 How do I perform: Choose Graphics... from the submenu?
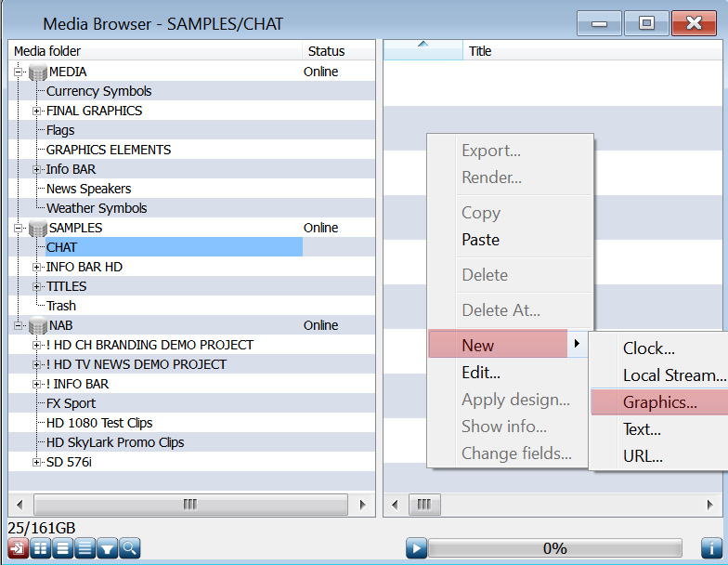click(659, 402)
